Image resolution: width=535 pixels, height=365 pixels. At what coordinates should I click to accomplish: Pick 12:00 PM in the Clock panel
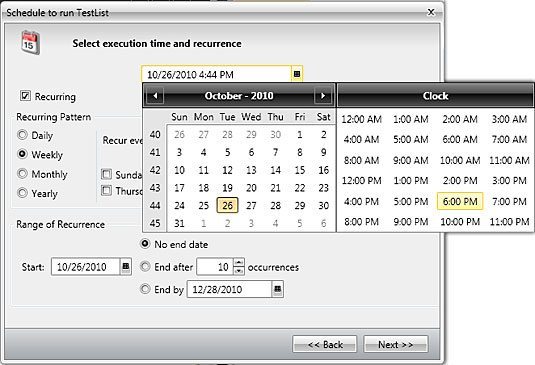tap(361, 181)
